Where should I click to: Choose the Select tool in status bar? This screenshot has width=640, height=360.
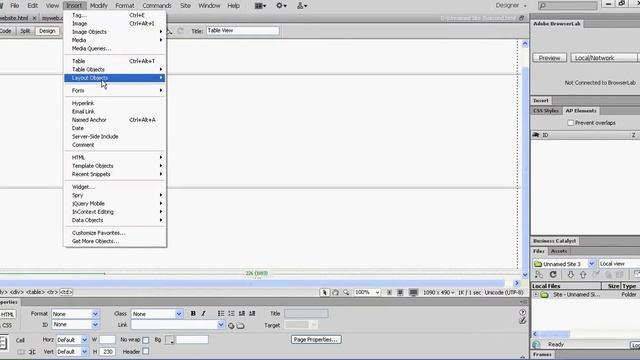pyautogui.click(x=324, y=292)
